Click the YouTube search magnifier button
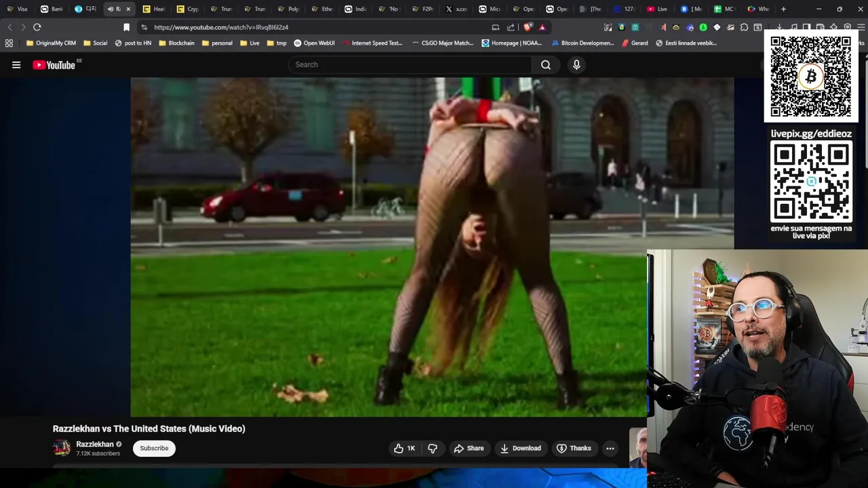This screenshot has width=868, height=488. click(546, 65)
